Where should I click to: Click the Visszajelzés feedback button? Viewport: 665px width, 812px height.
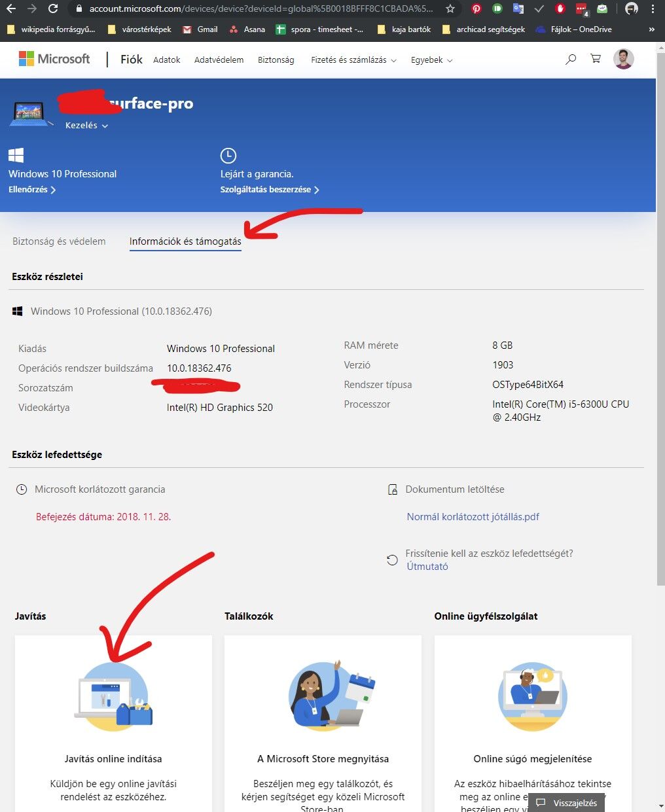(x=567, y=803)
